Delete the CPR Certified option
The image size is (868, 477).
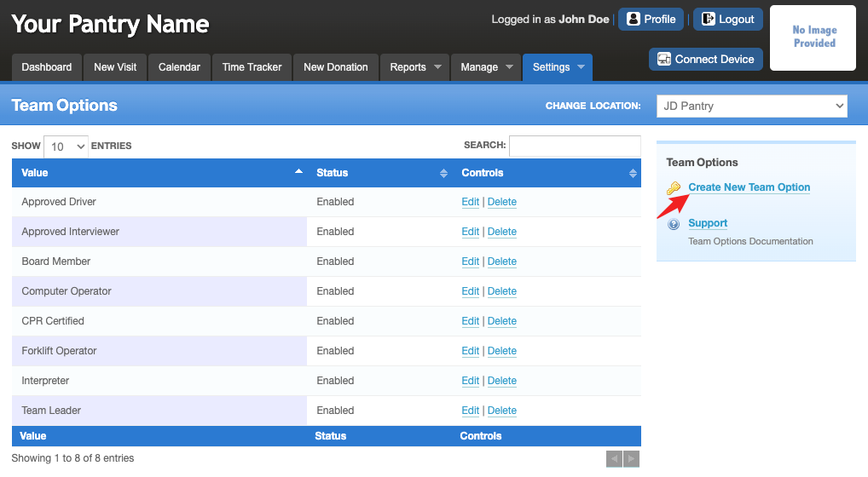click(x=501, y=321)
